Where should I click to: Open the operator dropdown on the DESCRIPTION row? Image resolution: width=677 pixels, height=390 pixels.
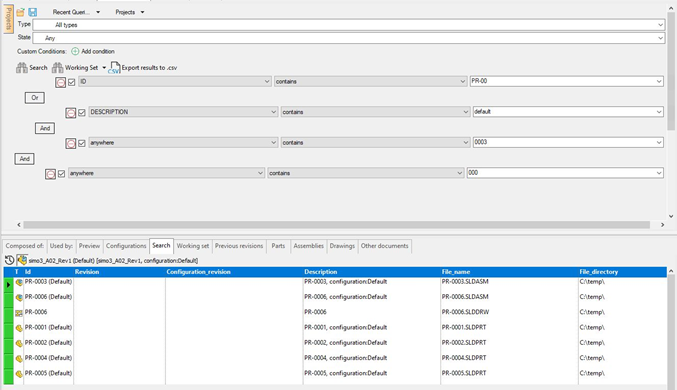pos(465,112)
